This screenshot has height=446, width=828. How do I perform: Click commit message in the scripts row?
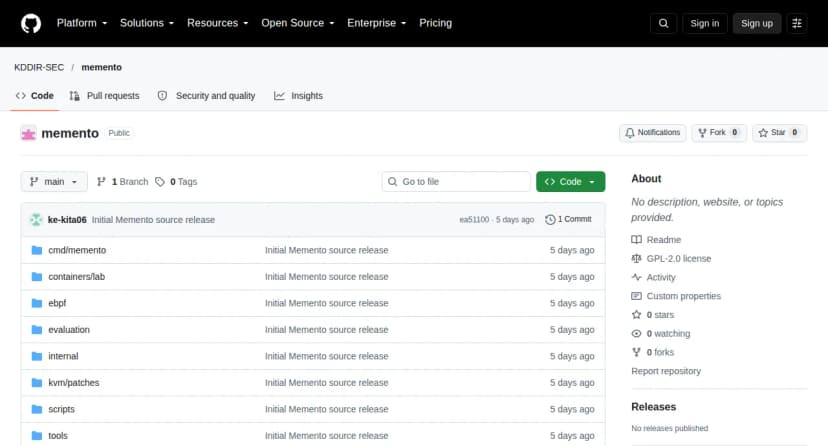coord(326,409)
